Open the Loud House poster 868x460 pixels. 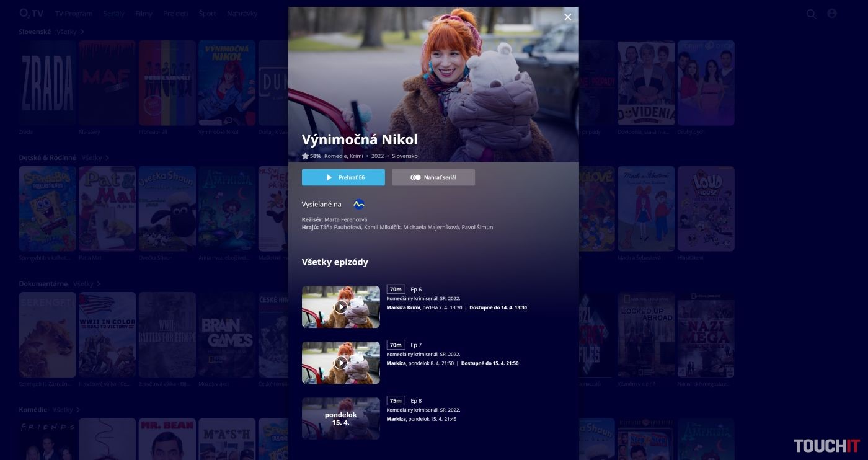[706, 208]
